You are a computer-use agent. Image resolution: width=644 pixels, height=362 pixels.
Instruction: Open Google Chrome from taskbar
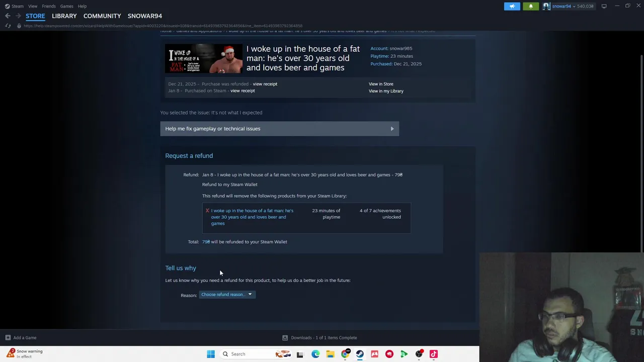click(x=345, y=354)
